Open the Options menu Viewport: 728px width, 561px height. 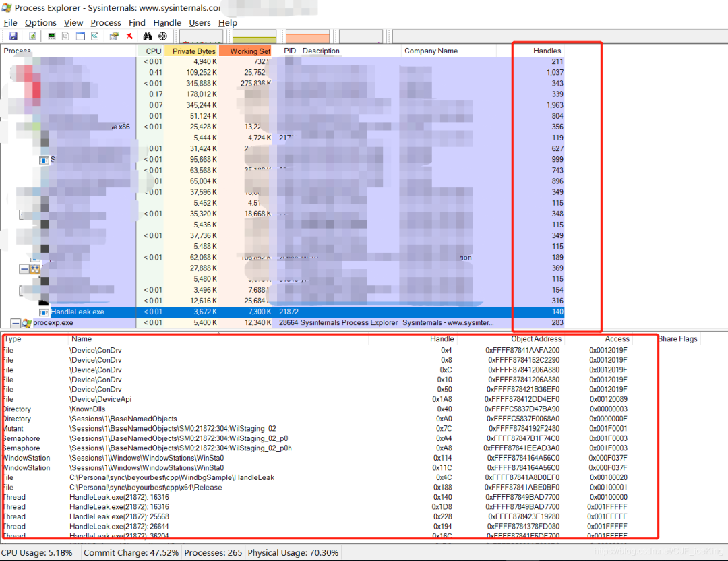point(40,22)
